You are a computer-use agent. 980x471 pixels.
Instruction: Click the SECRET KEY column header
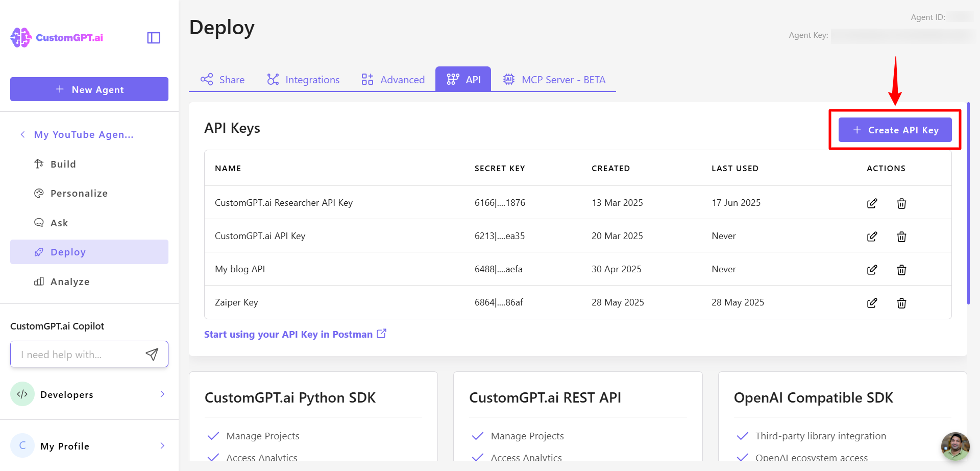tap(500, 168)
